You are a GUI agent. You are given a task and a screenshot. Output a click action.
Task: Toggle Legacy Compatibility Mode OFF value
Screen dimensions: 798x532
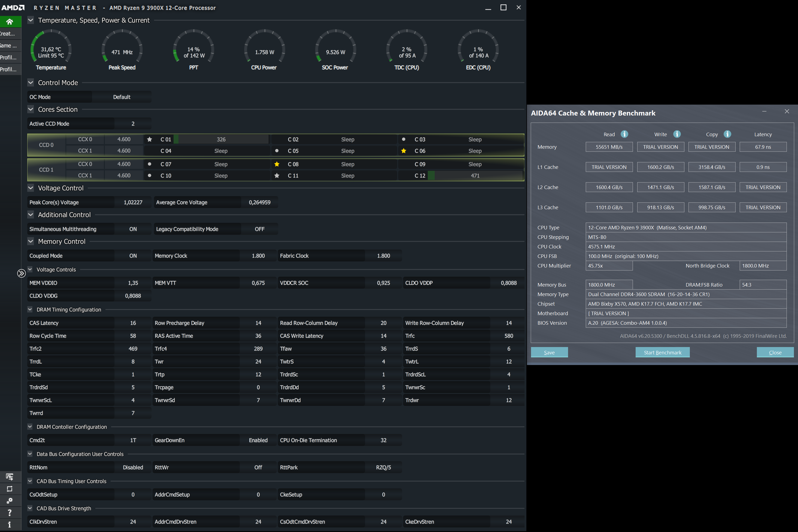[x=259, y=229]
